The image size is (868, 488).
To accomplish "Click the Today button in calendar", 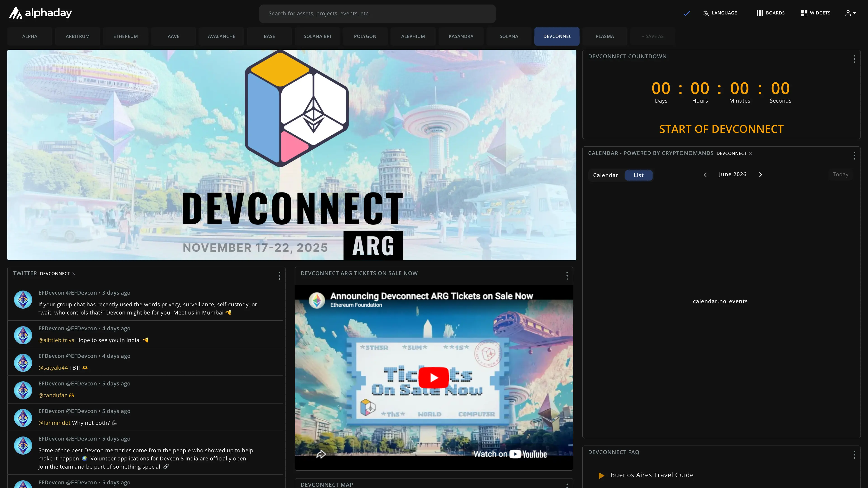I will pos(840,174).
